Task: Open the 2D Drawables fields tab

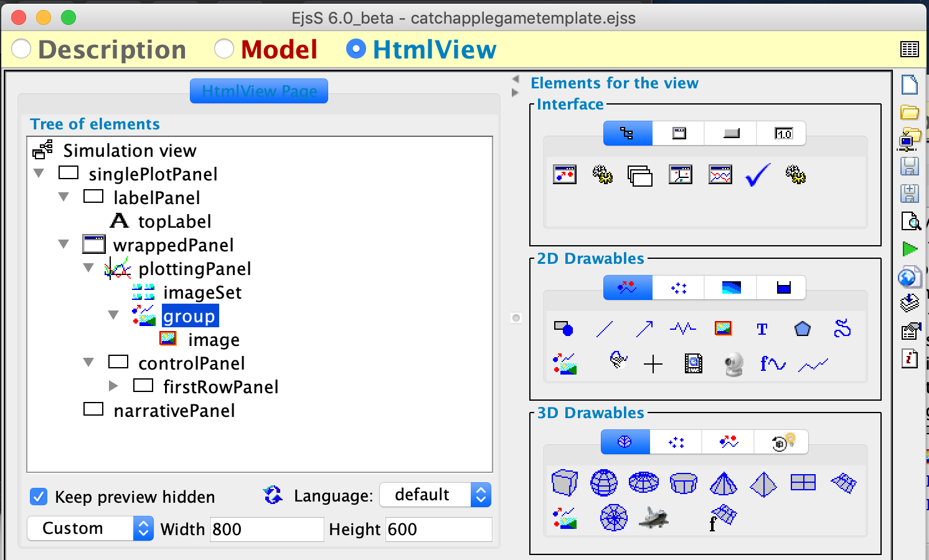Action: [732, 287]
